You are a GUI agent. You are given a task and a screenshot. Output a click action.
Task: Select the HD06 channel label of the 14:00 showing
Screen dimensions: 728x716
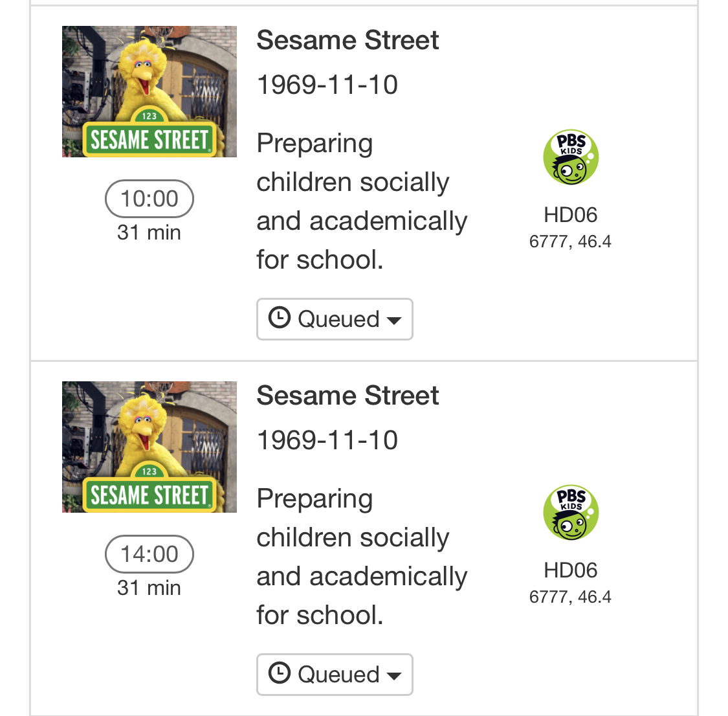pos(570,570)
